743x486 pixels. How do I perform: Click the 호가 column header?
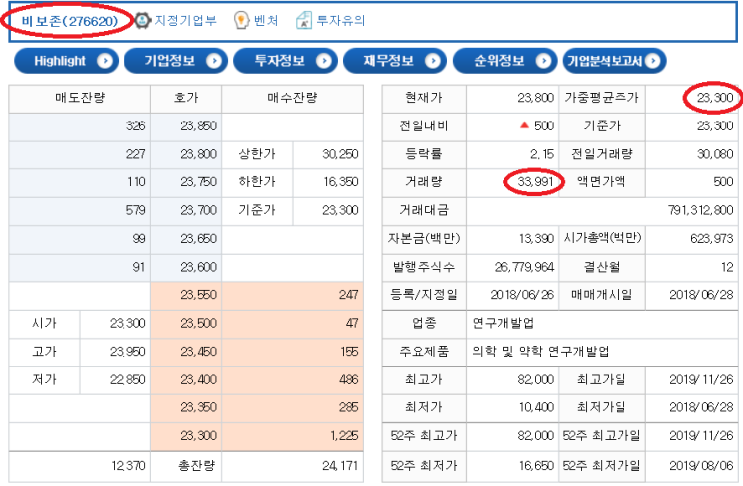click(x=186, y=98)
